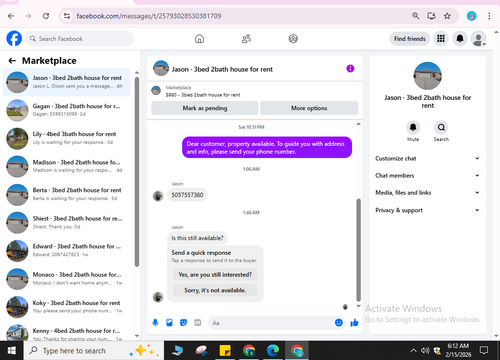Open conversation information purple icon
Viewport: 500px width, 360px height.
350,69
